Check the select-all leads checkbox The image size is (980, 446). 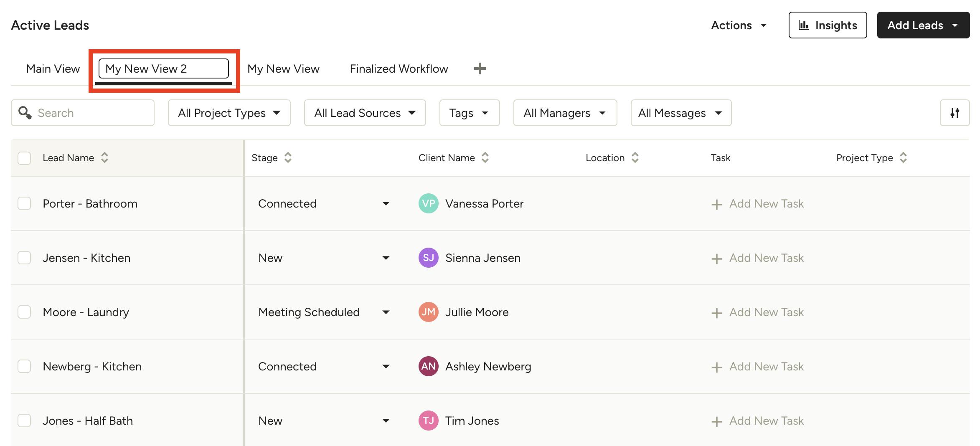click(24, 158)
